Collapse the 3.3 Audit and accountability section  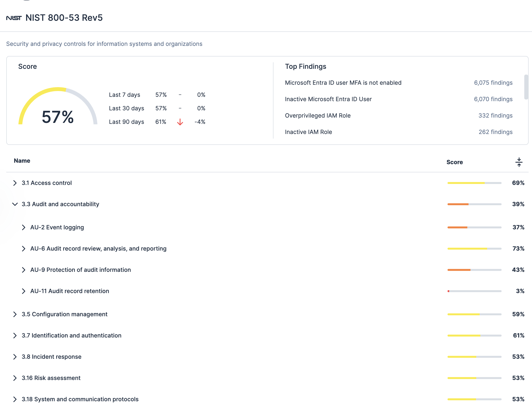point(15,204)
